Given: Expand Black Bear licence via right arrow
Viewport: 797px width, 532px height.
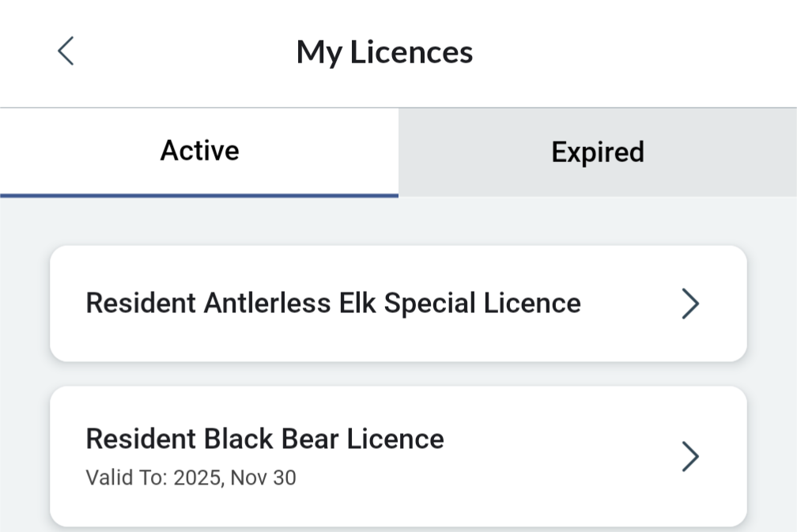Looking at the screenshot, I should (690, 456).
